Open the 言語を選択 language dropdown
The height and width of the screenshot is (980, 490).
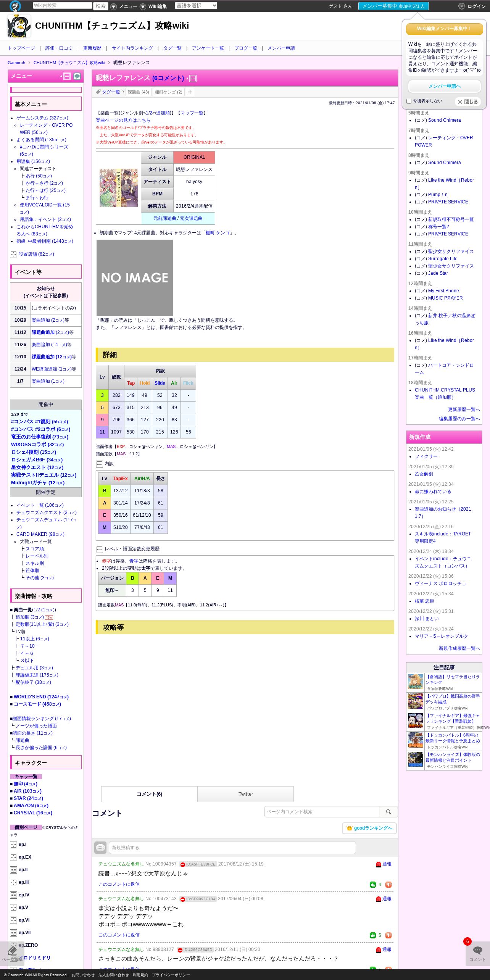point(196,5)
